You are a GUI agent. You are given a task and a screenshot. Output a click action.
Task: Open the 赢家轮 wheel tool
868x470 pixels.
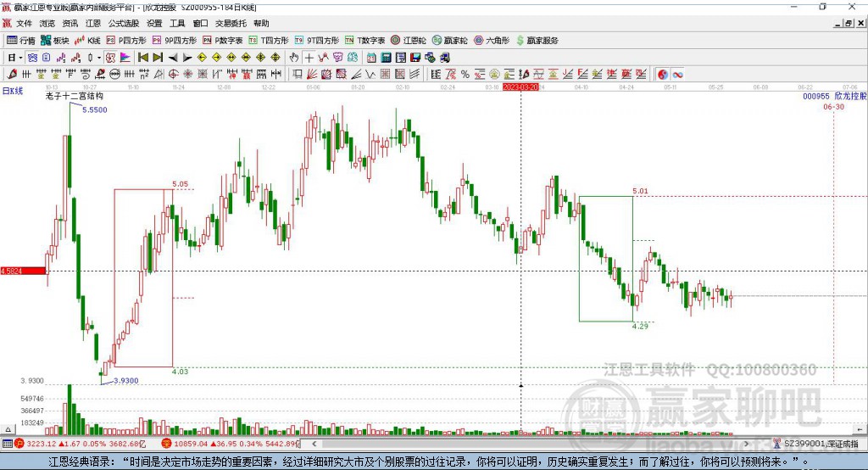coord(449,41)
